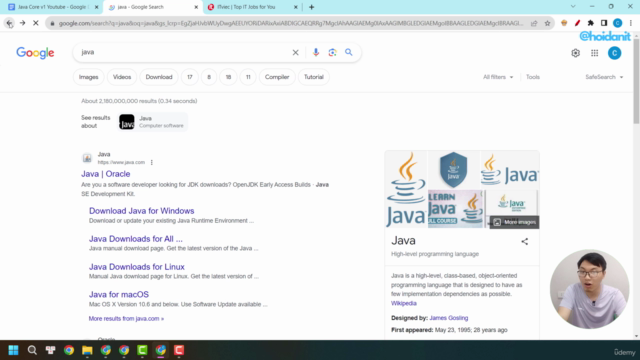Open the Google apps grid
Screen dimensions: 640x360
pyautogui.click(x=595, y=53)
